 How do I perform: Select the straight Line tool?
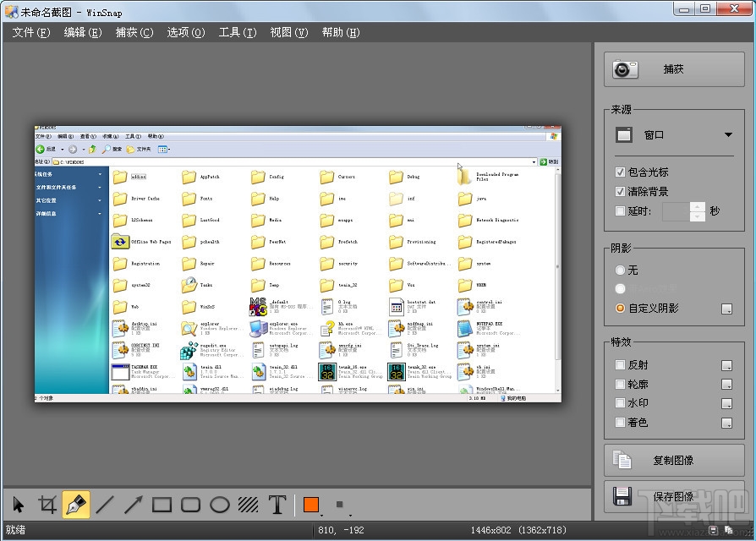pyautogui.click(x=105, y=505)
